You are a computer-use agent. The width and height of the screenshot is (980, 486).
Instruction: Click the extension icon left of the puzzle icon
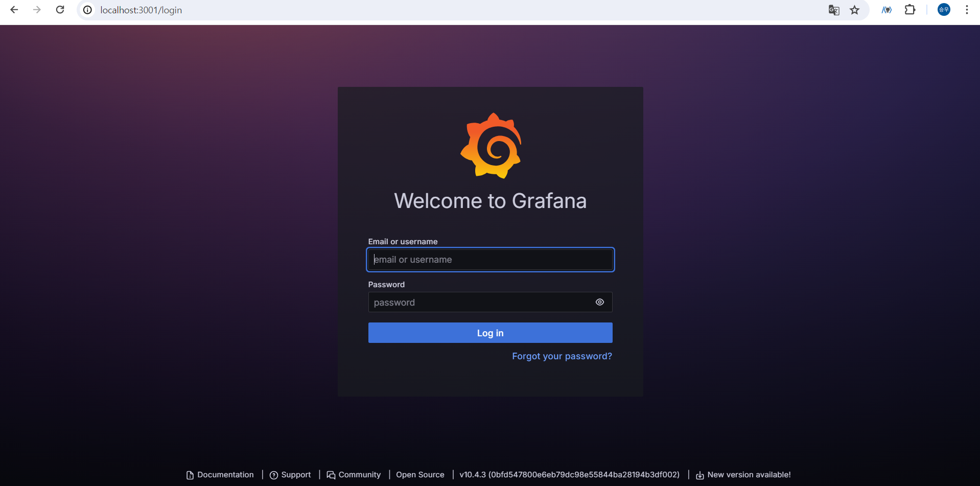click(887, 10)
